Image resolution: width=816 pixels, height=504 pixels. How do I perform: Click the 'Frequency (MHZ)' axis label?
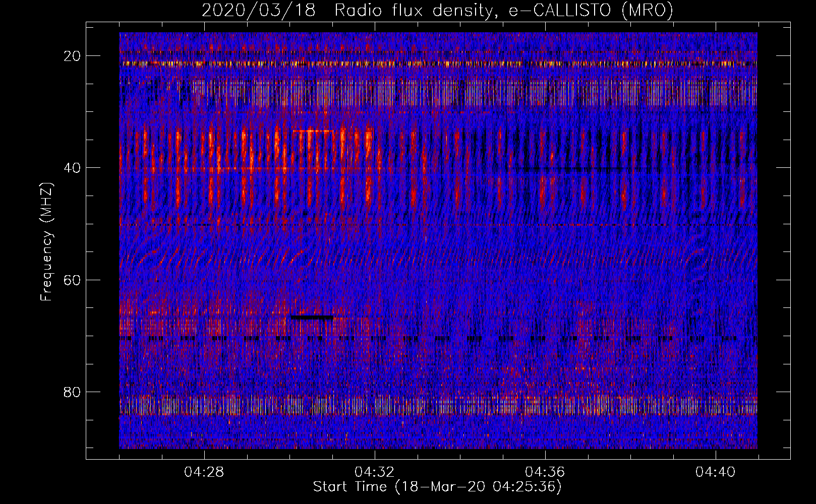[46, 241]
